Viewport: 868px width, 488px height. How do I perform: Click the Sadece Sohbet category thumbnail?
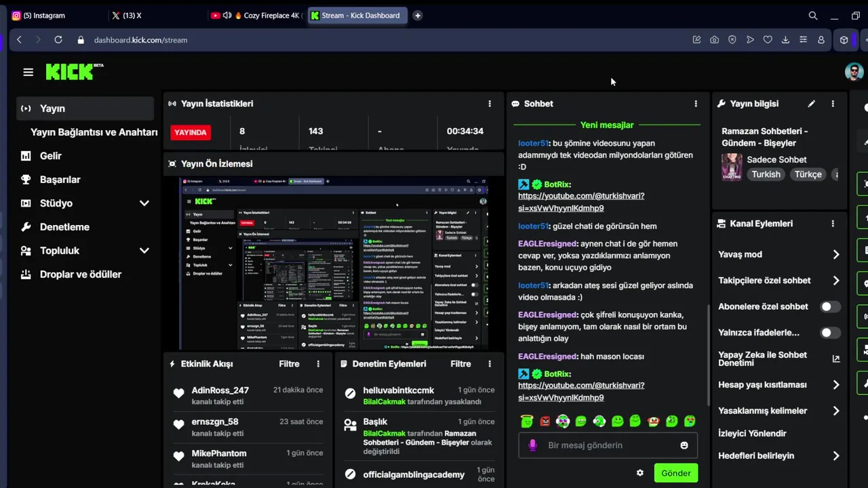coord(732,167)
